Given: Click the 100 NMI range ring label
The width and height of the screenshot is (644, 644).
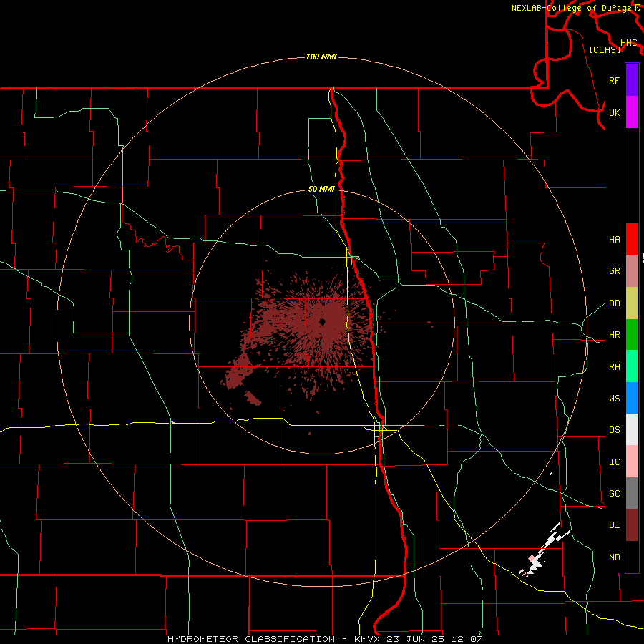Looking at the screenshot, I should 321,57.
